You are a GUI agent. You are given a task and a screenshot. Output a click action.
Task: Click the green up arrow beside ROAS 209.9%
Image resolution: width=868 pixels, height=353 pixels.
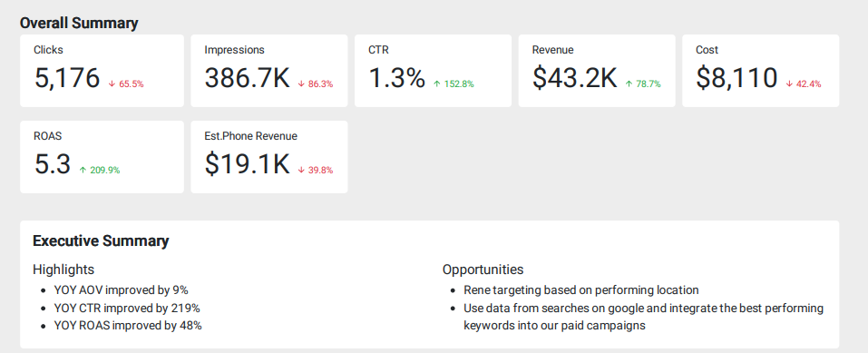pos(83,170)
